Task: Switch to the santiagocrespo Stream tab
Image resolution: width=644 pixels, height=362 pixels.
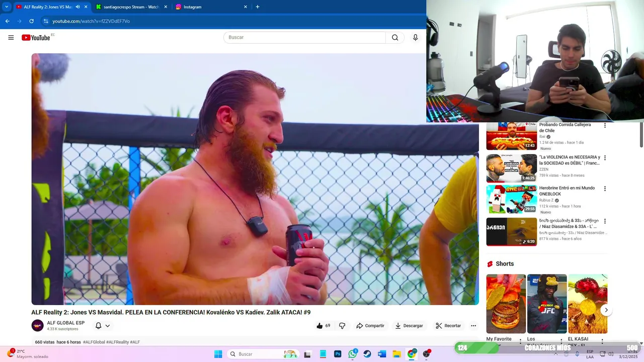Action: pos(131,7)
